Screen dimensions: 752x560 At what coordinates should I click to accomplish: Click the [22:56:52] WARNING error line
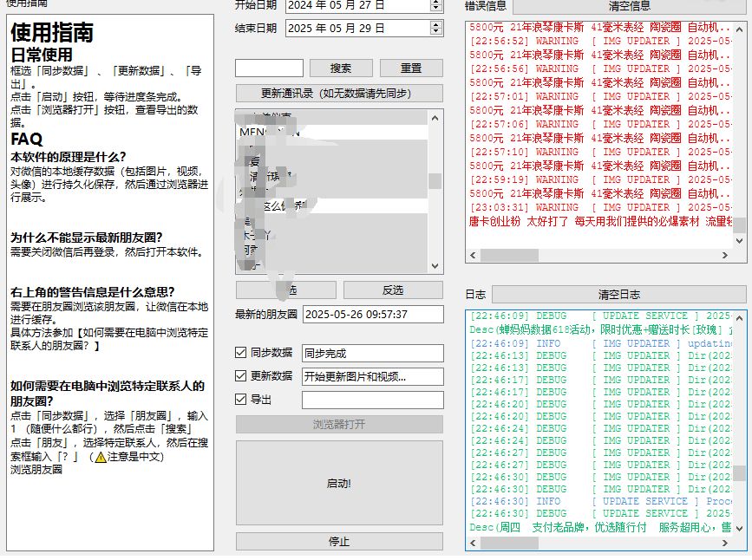click(600, 42)
